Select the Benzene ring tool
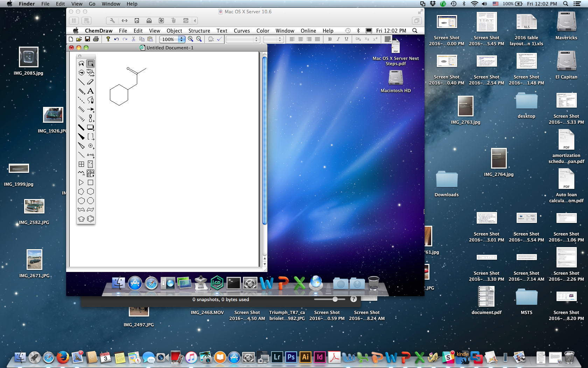Image resolution: width=588 pixels, height=368 pixels. tap(91, 219)
